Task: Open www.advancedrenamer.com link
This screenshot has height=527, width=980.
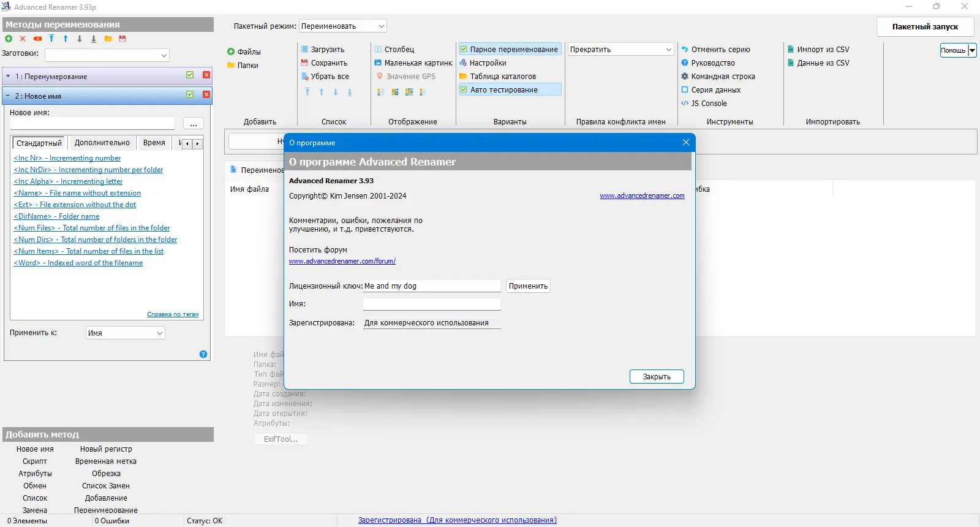Action: (642, 196)
